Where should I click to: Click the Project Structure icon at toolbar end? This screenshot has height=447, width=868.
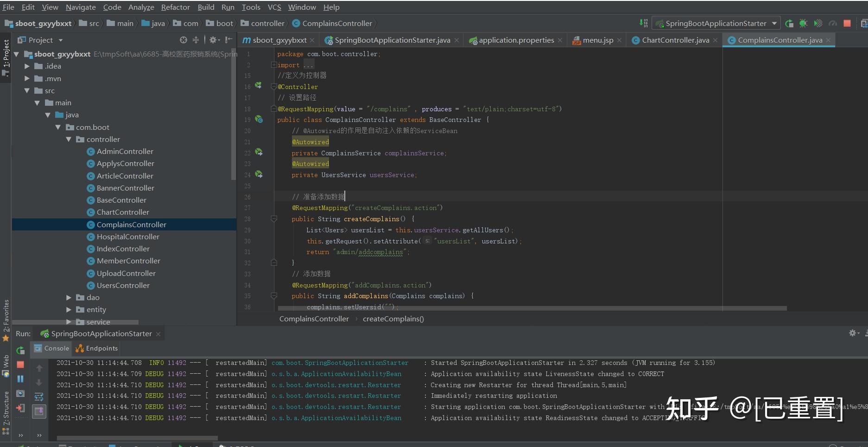(864, 23)
